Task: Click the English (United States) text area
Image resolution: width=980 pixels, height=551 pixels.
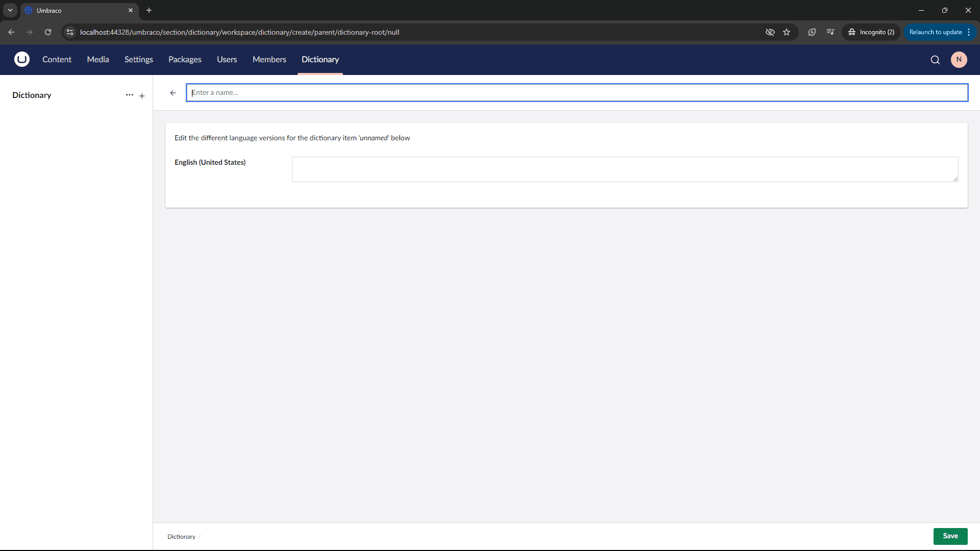Action: click(625, 169)
